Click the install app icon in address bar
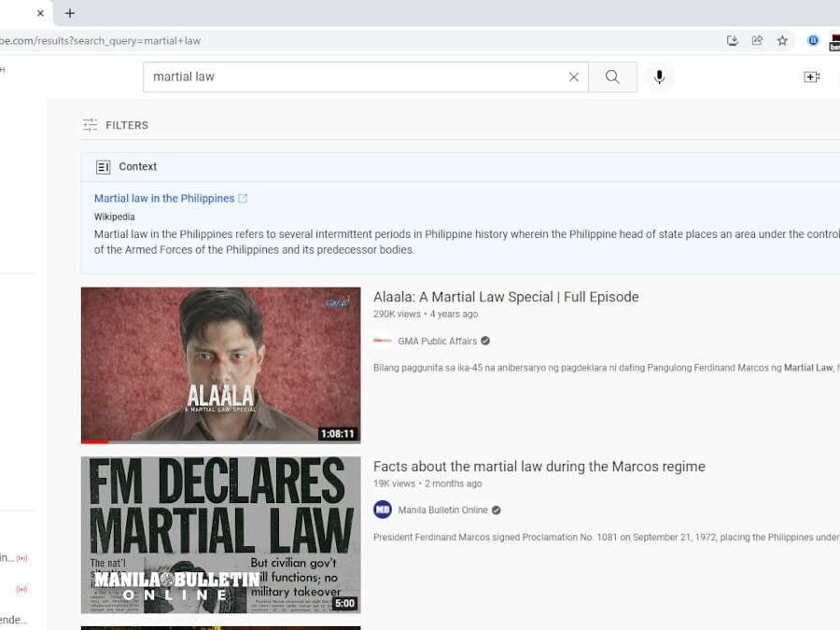Screen dimensions: 840x630 (x=733, y=41)
